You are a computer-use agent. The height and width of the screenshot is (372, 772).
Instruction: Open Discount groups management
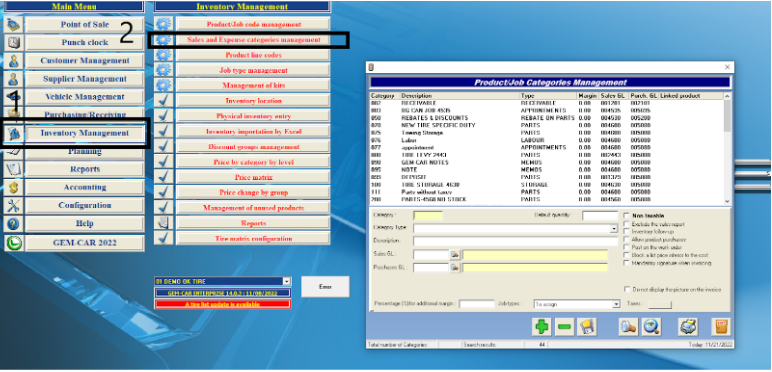click(254, 147)
